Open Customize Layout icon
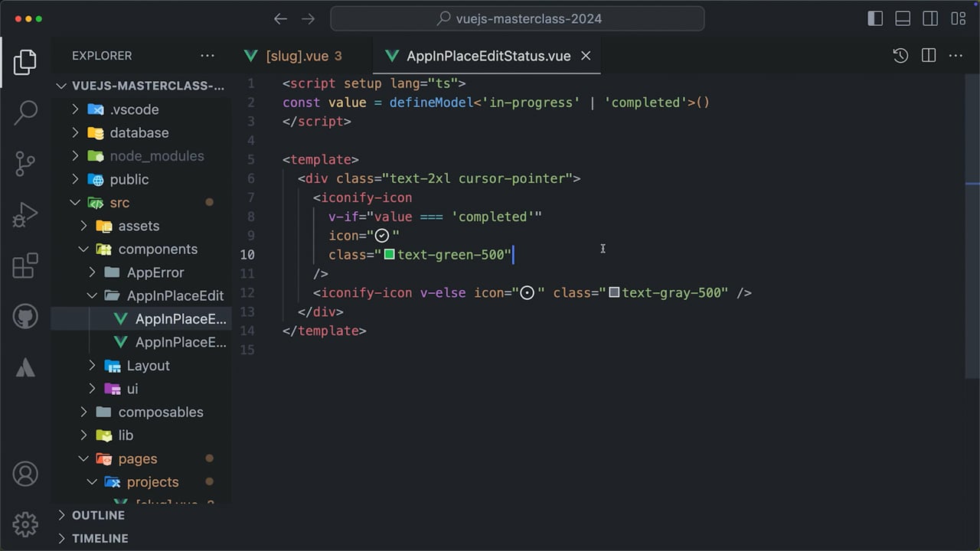The height and width of the screenshot is (551, 980). pyautogui.click(x=958, y=18)
